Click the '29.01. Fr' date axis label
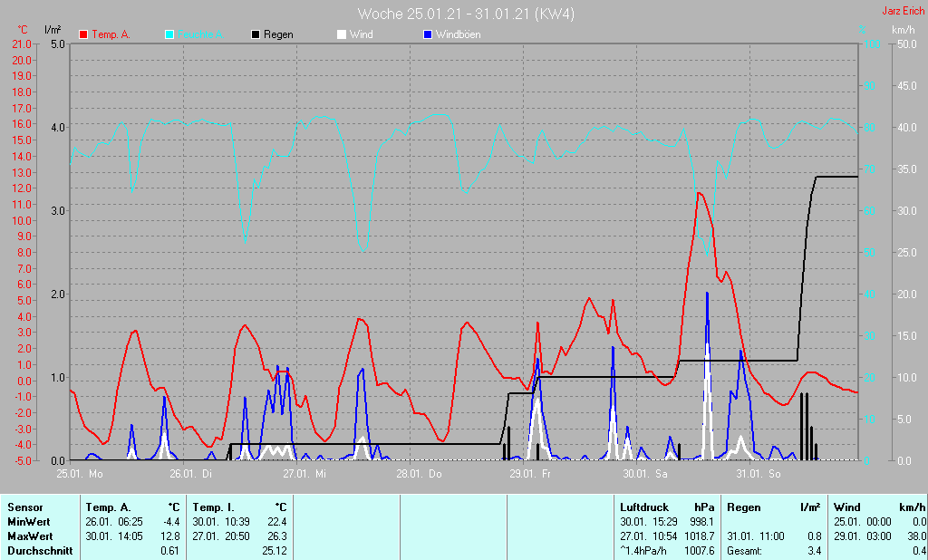Screen dimensions: 928x560 530,474
